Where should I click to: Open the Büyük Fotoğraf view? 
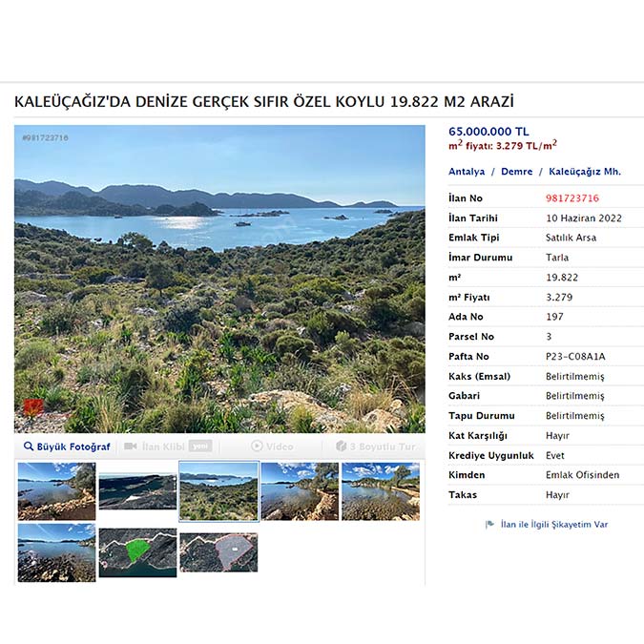click(67, 447)
